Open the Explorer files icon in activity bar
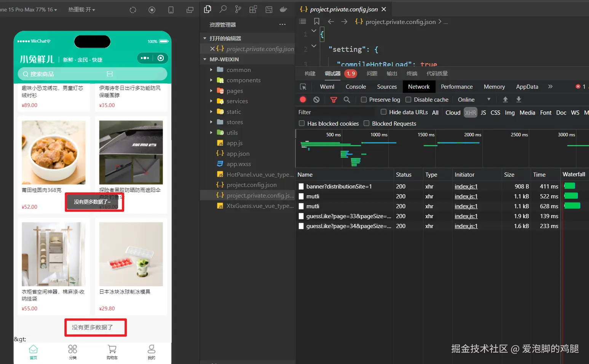Screen dimensions: 589x364 click(x=208, y=10)
